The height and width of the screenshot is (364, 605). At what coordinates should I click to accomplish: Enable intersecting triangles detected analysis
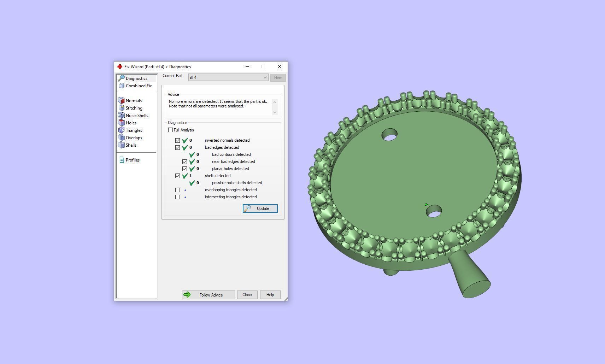(178, 197)
